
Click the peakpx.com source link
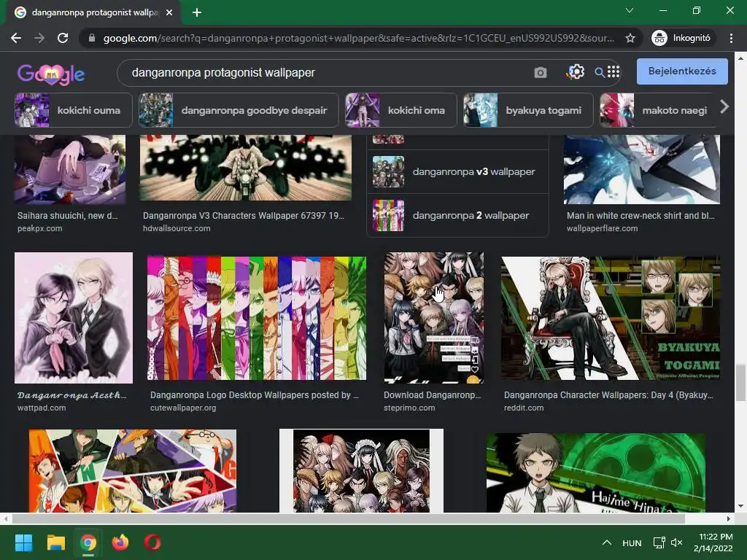(x=39, y=228)
